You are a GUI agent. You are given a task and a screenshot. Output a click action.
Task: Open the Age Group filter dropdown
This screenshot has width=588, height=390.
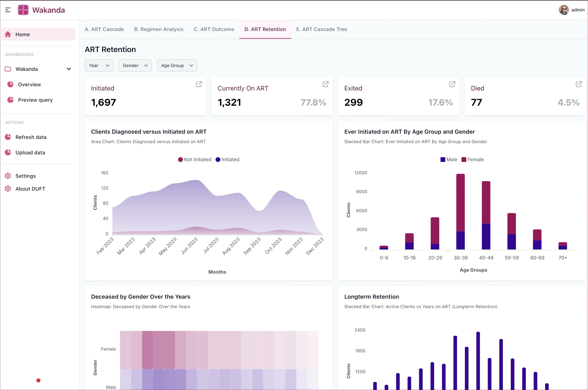(177, 66)
